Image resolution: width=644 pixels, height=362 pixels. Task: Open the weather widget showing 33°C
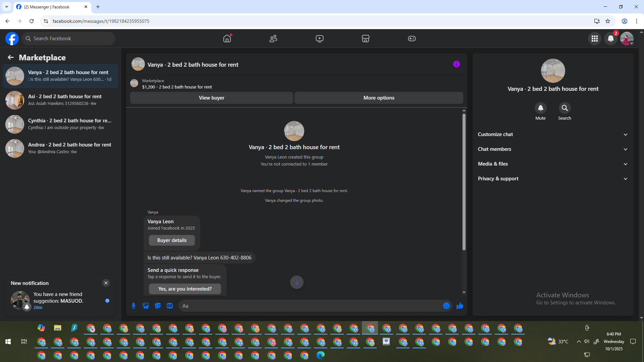[x=558, y=342]
